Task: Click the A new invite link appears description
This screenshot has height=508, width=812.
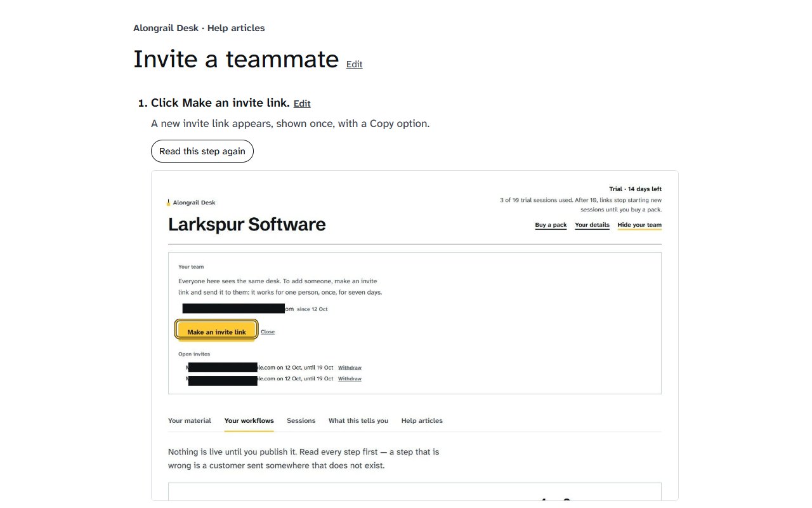Action: tap(291, 123)
